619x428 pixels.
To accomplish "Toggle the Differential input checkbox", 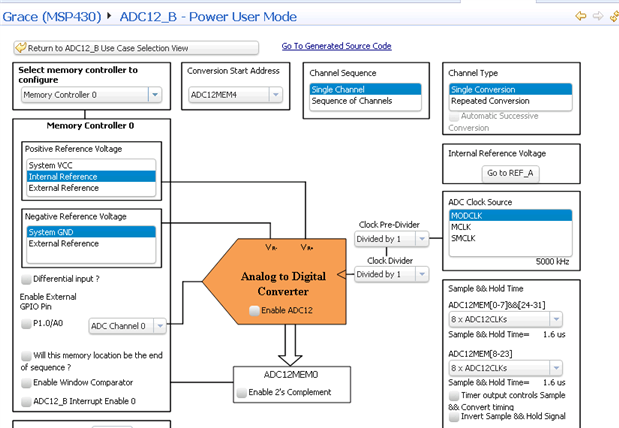I will pos(26,279).
